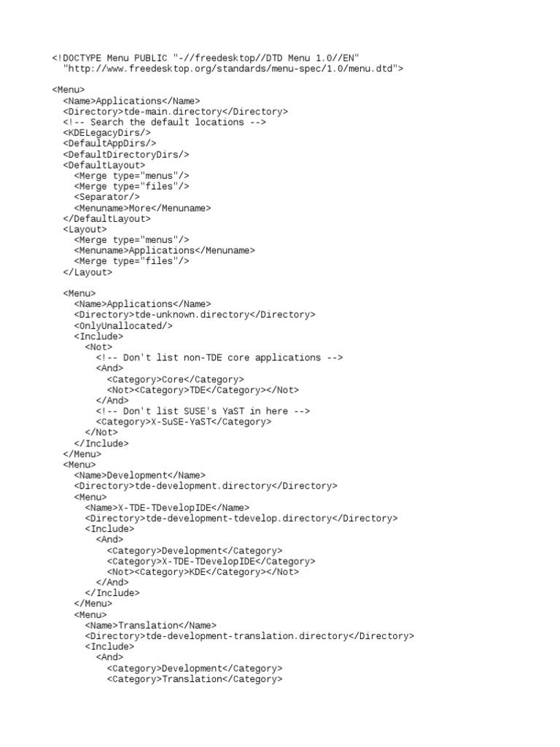The height and width of the screenshot is (747, 560).
Task: Click the OnlyUnallocated tag
Action: [123, 326]
